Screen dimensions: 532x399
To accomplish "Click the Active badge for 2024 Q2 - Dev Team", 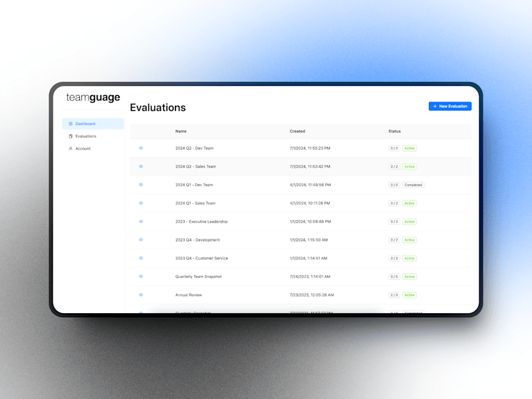I will 409,148.
